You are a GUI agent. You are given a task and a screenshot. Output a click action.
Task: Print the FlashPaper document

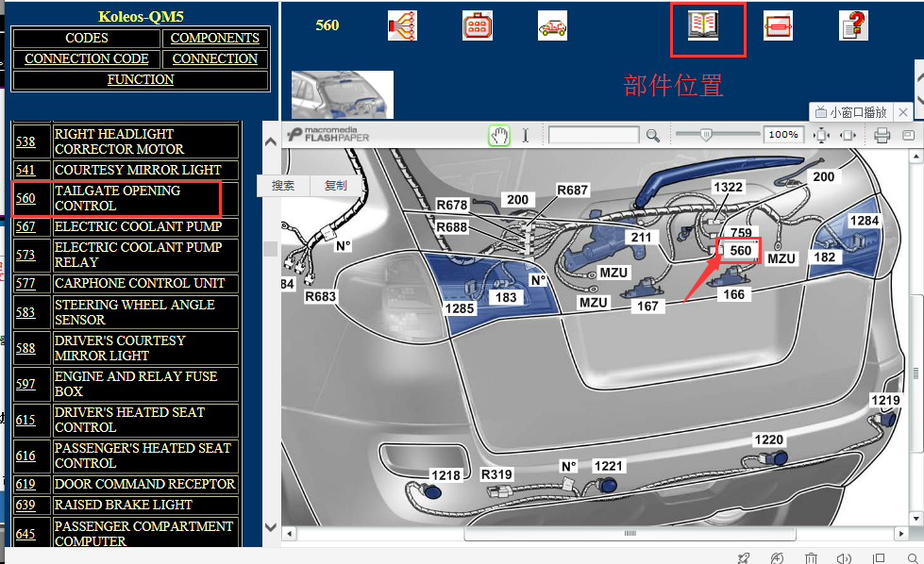pos(882,136)
